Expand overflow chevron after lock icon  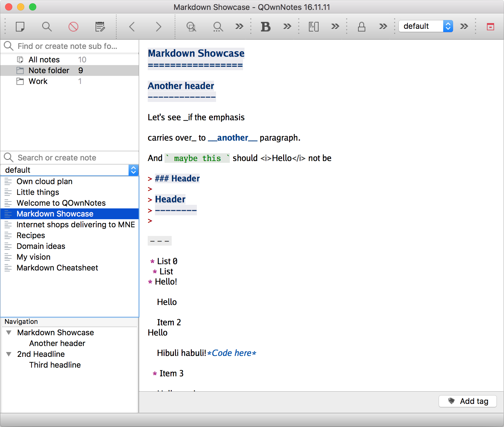[x=383, y=27]
